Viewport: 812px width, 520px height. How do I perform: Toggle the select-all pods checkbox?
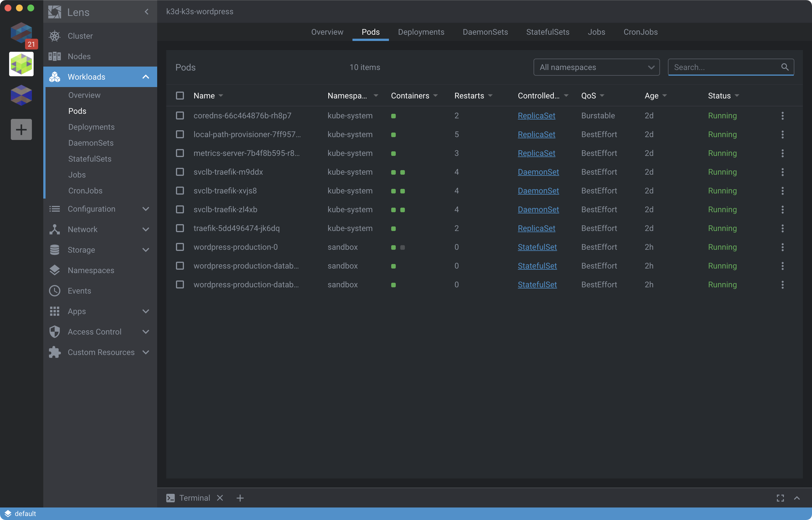pyautogui.click(x=180, y=96)
